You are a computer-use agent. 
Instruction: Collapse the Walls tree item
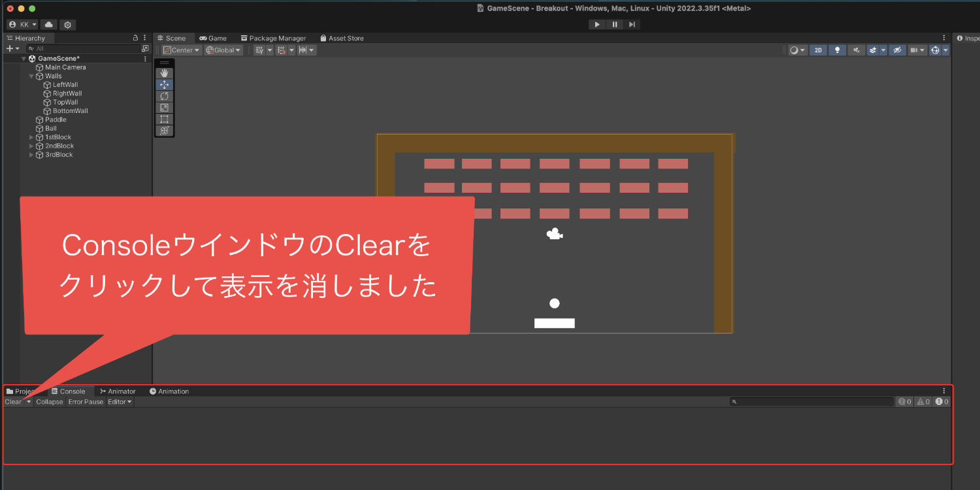click(31, 76)
